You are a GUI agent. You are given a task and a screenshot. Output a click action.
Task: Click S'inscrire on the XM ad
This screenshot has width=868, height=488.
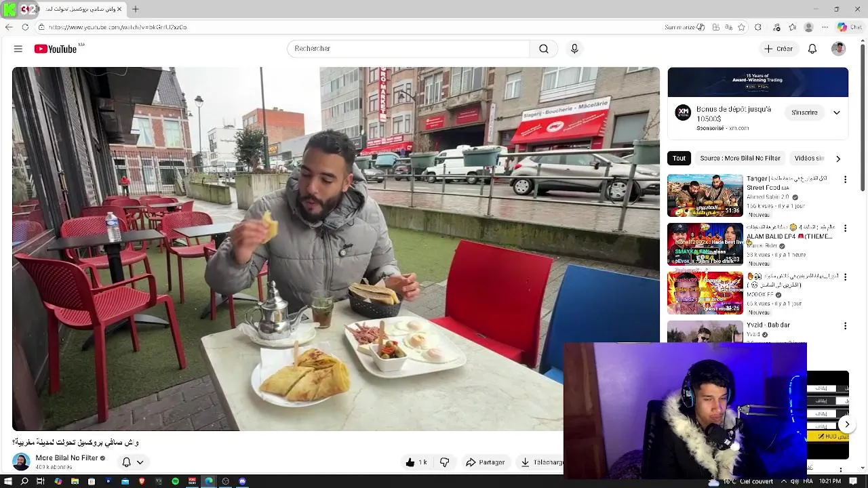804,113
